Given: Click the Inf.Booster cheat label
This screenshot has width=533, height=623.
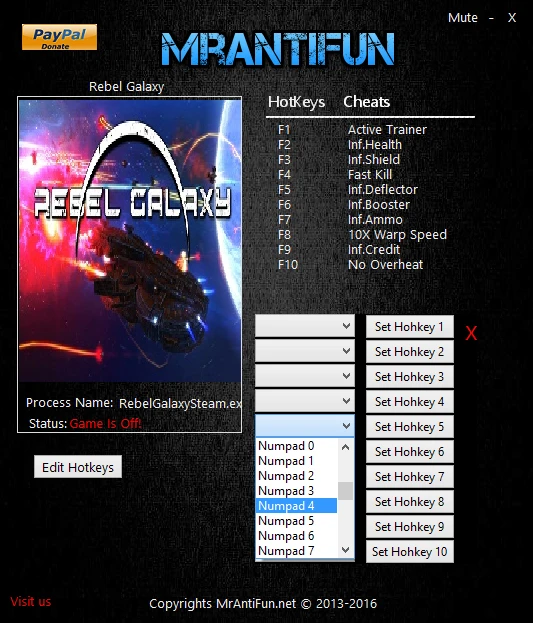Looking at the screenshot, I should 379,205.
